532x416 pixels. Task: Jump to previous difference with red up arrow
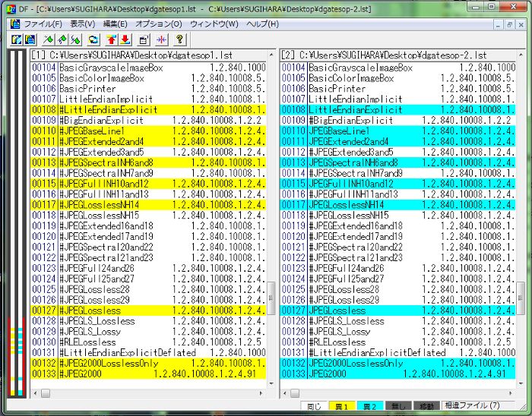point(111,39)
